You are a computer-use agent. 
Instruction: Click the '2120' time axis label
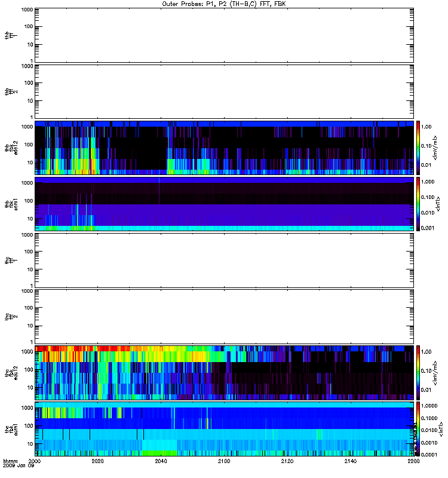pyautogui.click(x=287, y=461)
